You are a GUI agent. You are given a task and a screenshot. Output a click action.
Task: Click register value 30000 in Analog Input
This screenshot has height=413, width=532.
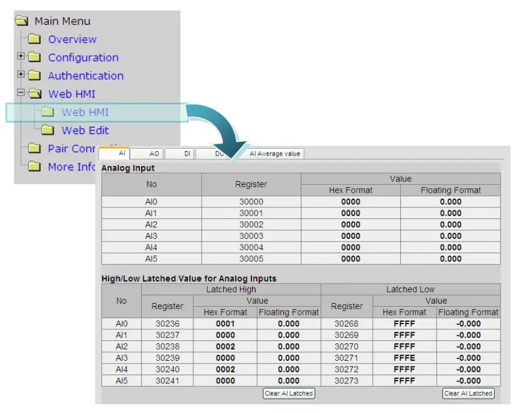click(251, 202)
